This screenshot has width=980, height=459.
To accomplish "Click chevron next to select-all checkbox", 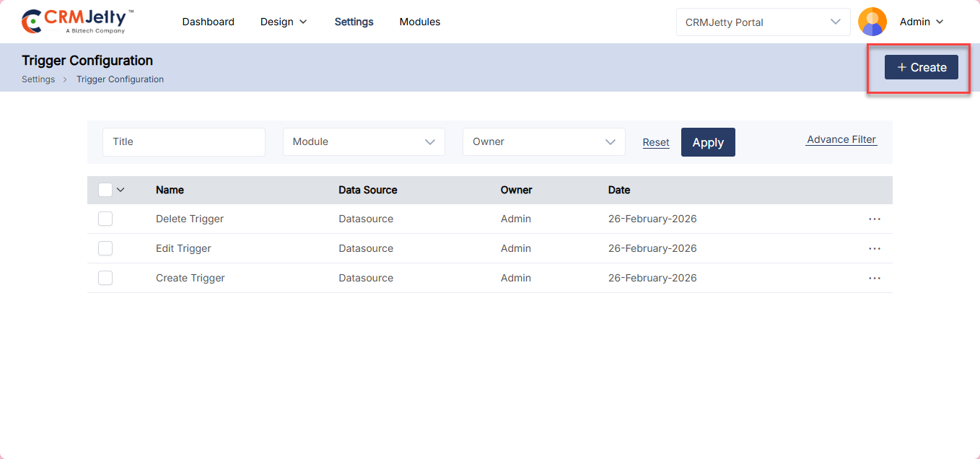I will [121, 190].
